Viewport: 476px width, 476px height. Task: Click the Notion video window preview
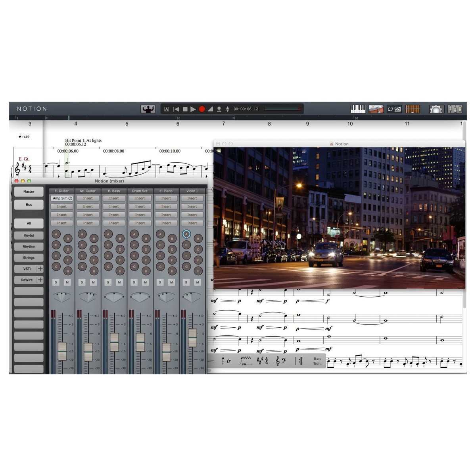(339, 218)
